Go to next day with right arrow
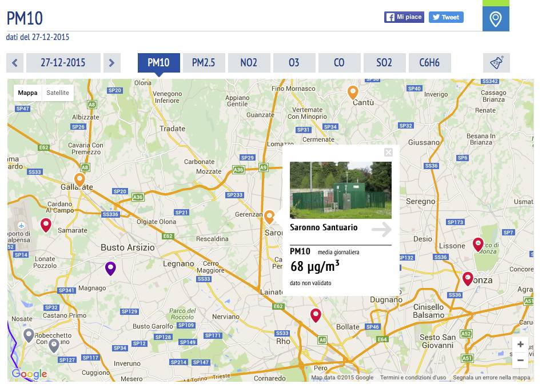542x392 pixels. click(x=112, y=63)
